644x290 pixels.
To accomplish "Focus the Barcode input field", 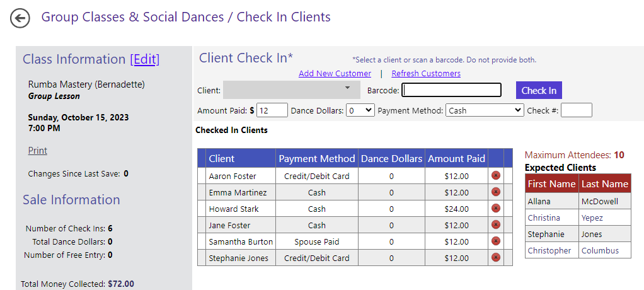I will coord(452,90).
